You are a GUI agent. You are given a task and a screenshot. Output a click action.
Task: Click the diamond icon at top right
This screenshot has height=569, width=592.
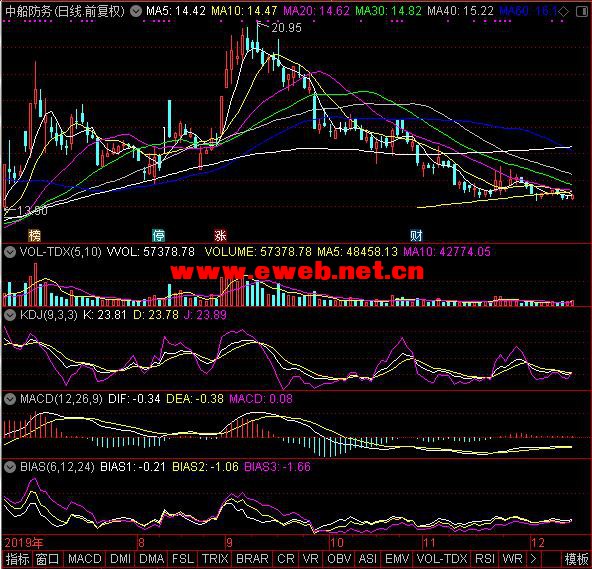click(x=563, y=12)
